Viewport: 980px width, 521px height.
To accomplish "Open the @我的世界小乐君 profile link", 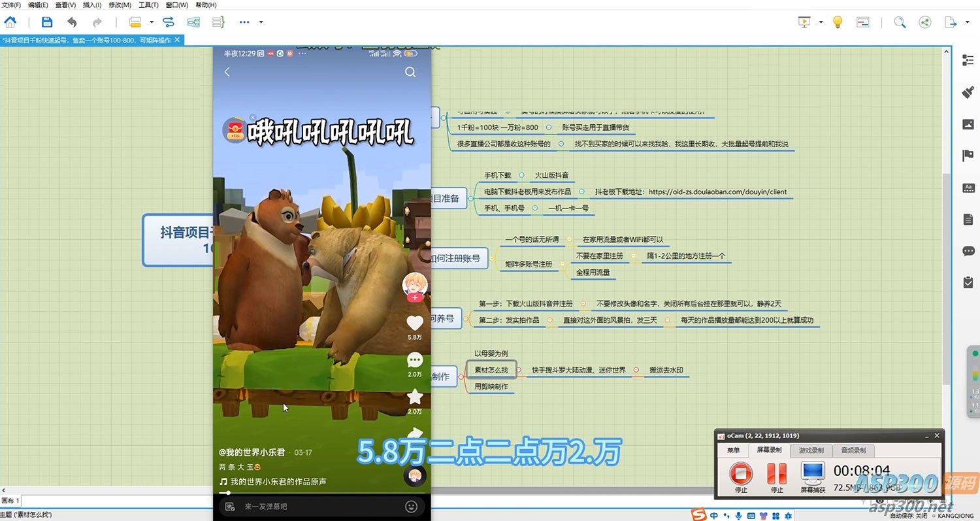I will [252, 452].
